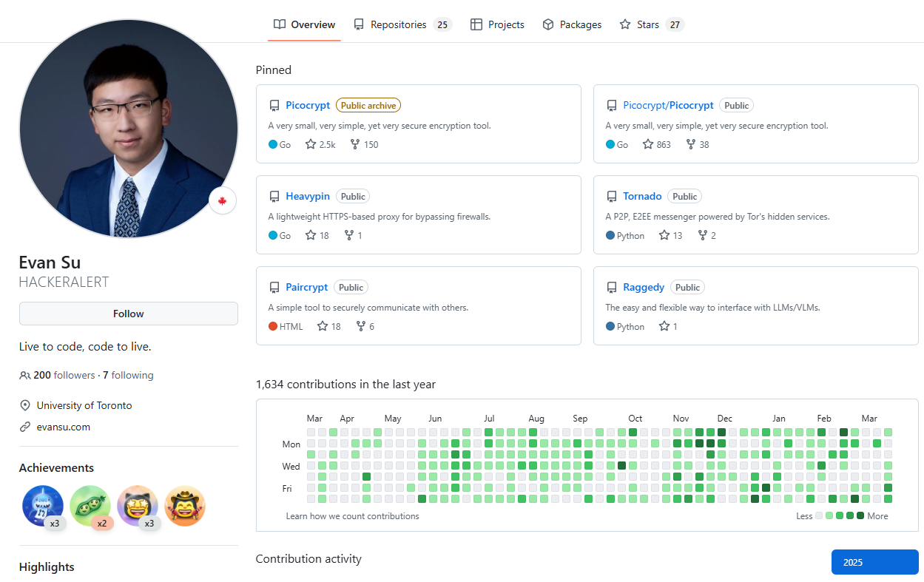Viewport: 924px width, 582px height.
Task: Open the fork count of Heavypin repository
Action: [353, 236]
